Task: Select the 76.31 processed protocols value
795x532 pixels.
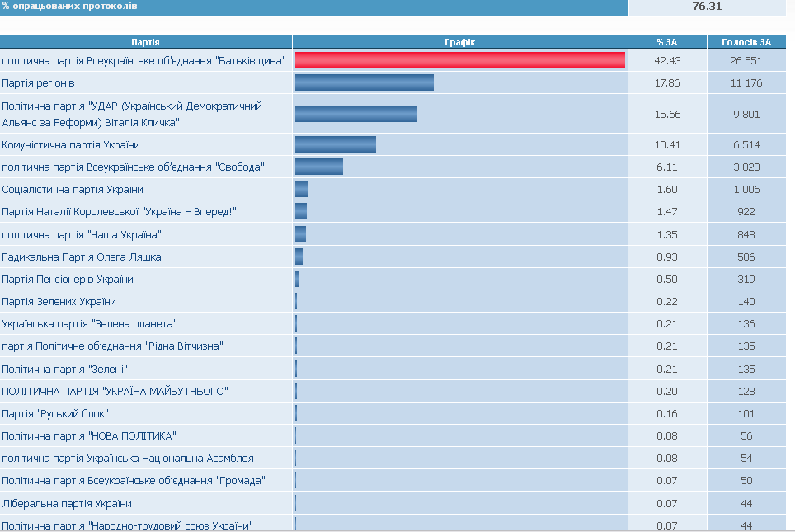Action: point(707,7)
